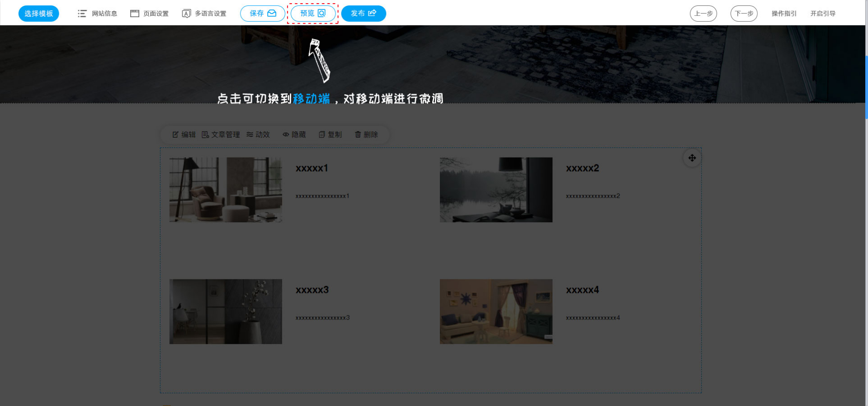Screen dimensions: 868x406
Task: Delete module with 删除 trash icon
Action: click(358, 134)
